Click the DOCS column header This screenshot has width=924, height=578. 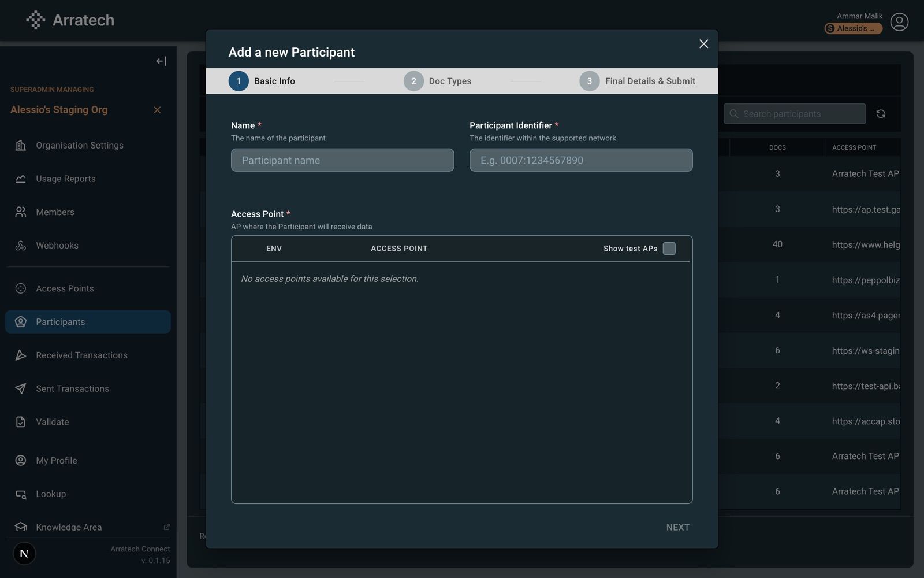click(x=777, y=147)
